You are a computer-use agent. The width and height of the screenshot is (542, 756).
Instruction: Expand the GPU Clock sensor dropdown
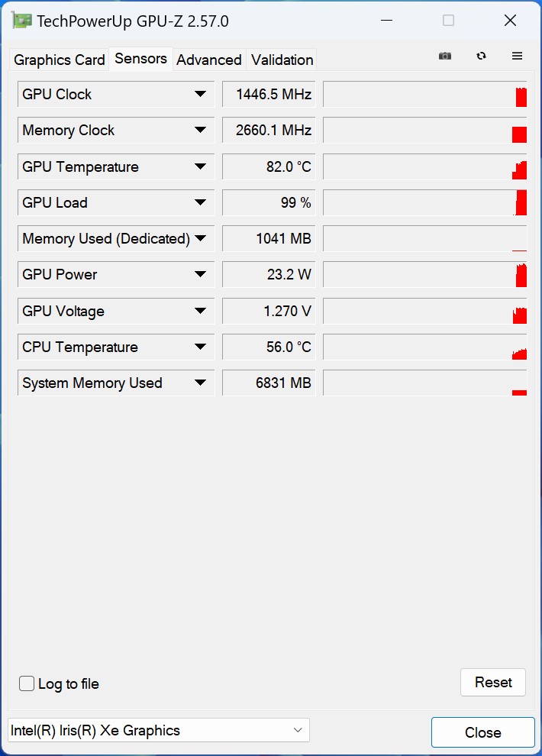point(200,94)
